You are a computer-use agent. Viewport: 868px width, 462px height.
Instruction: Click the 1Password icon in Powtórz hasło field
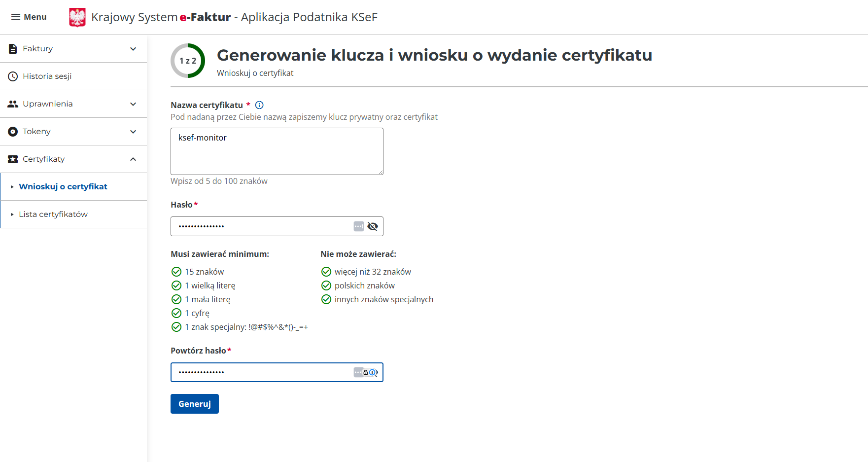pyautogui.click(x=372, y=372)
